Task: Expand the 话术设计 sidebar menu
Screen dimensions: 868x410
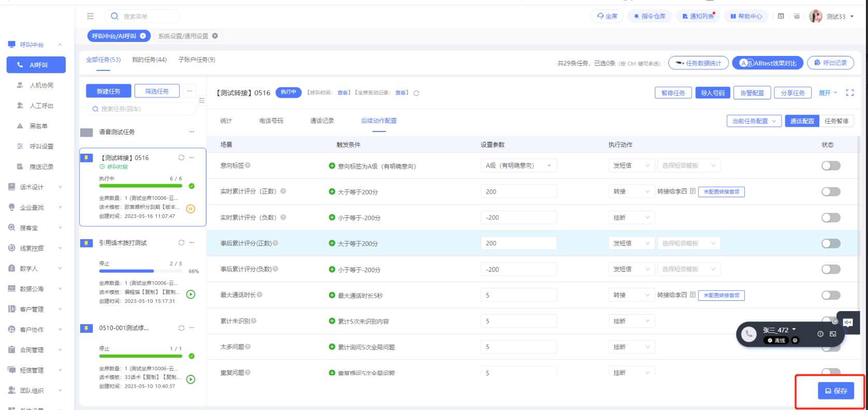Action: (x=35, y=187)
